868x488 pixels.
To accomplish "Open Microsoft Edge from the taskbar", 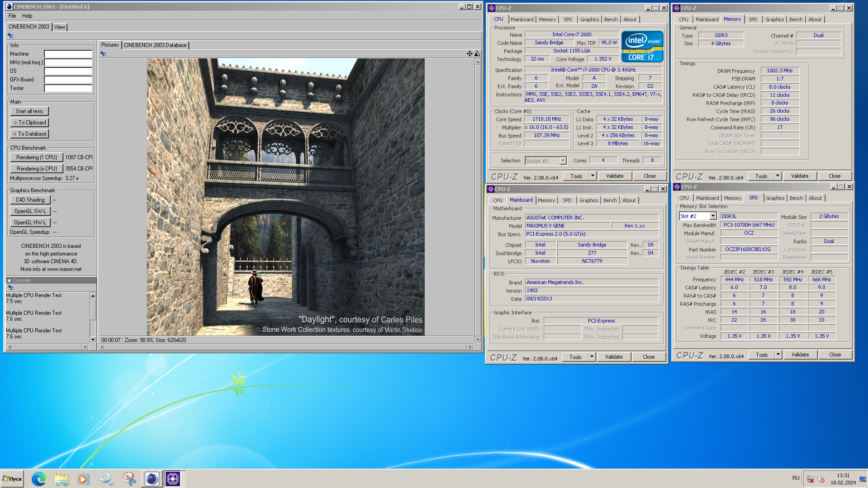I will tap(39, 479).
